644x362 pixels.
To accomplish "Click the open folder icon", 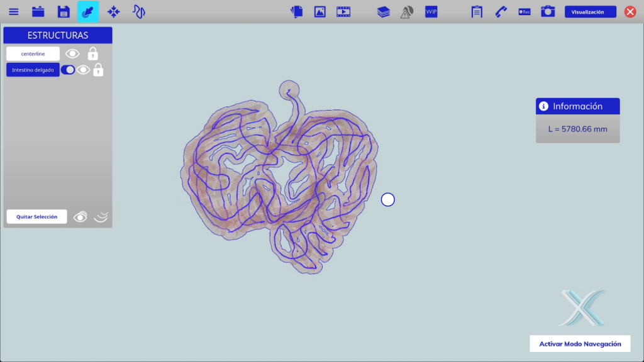I will (x=38, y=11).
